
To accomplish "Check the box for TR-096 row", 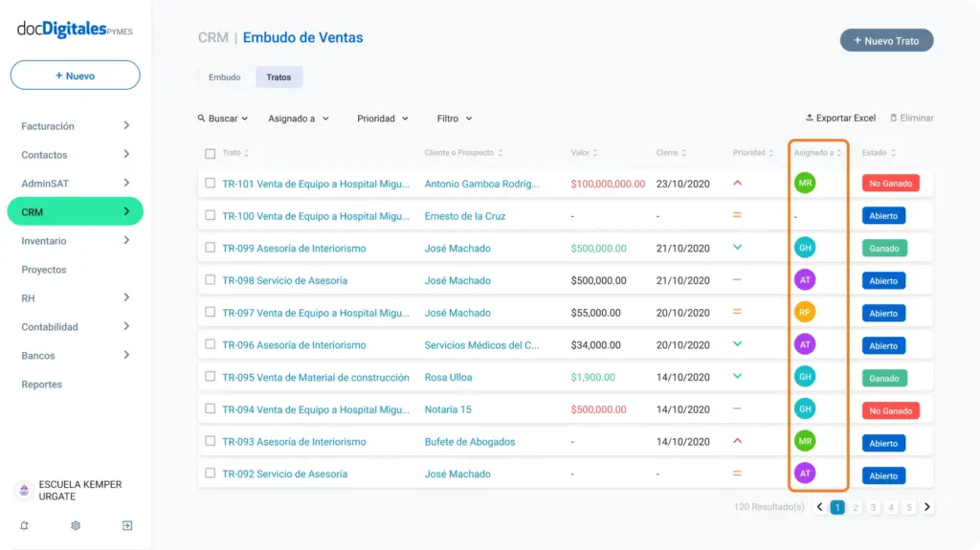I will point(210,344).
